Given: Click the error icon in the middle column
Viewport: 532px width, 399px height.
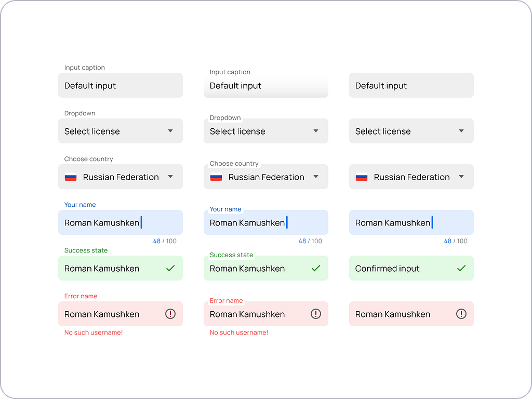Looking at the screenshot, I should [x=315, y=314].
